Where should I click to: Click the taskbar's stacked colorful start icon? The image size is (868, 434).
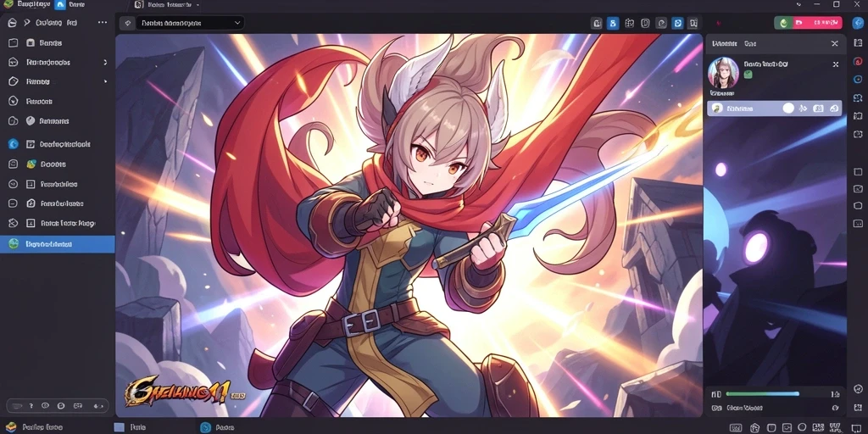[x=10, y=427]
